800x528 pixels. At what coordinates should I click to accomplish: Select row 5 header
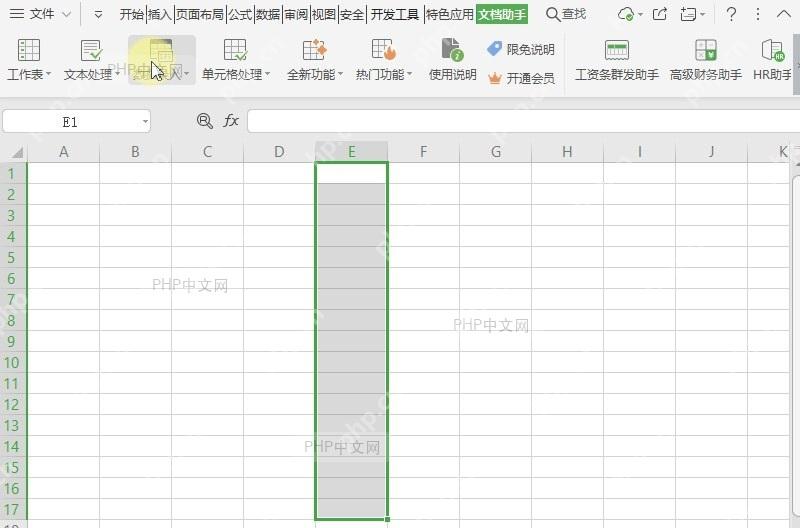(x=13, y=258)
